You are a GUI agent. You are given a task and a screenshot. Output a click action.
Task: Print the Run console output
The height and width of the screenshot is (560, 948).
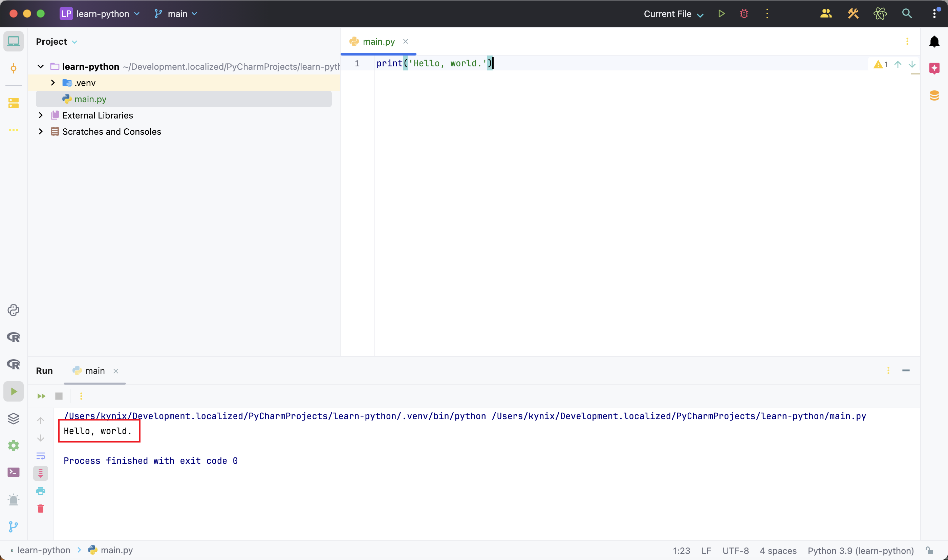pyautogui.click(x=41, y=491)
